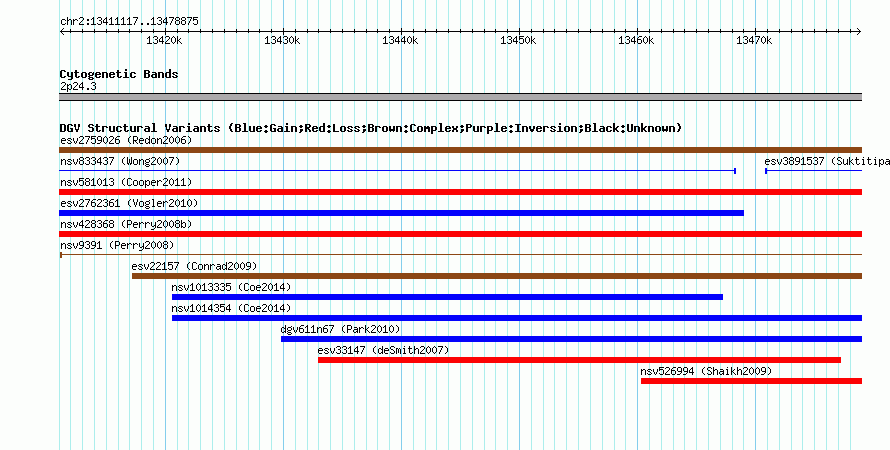Open the nsv526994 (Shaikh2009) red bar

752,381
